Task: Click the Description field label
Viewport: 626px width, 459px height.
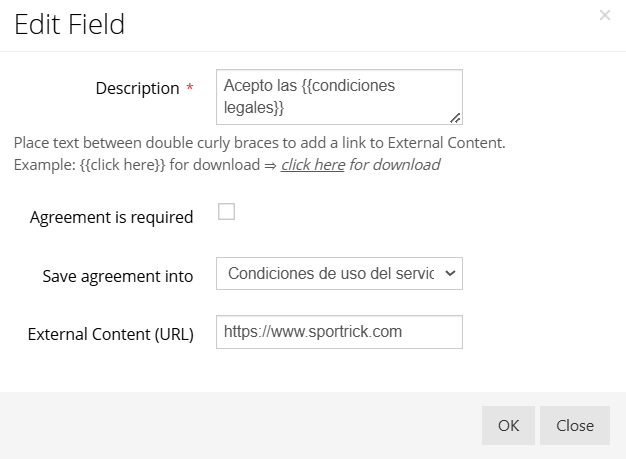Action: (137, 88)
